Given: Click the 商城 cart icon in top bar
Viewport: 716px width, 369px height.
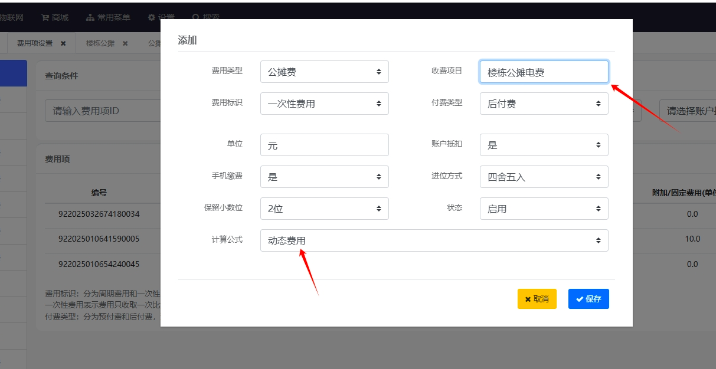Looking at the screenshot, I should coord(45,17).
